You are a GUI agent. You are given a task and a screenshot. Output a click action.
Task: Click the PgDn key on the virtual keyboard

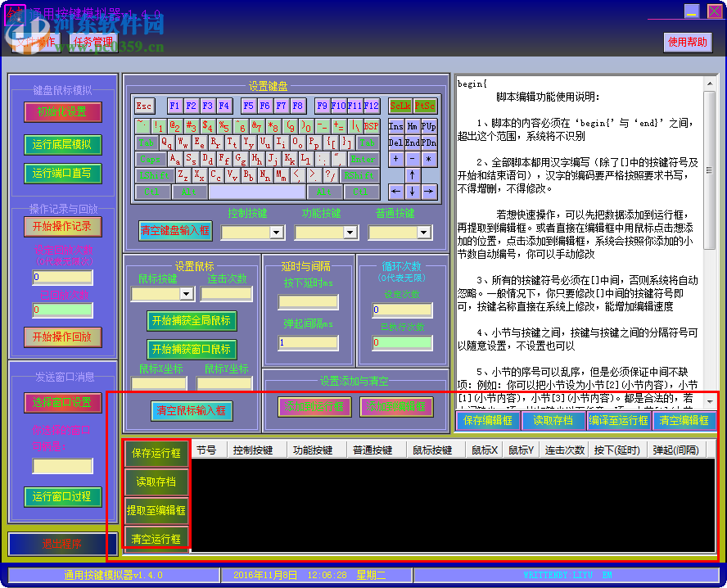[x=429, y=141]
